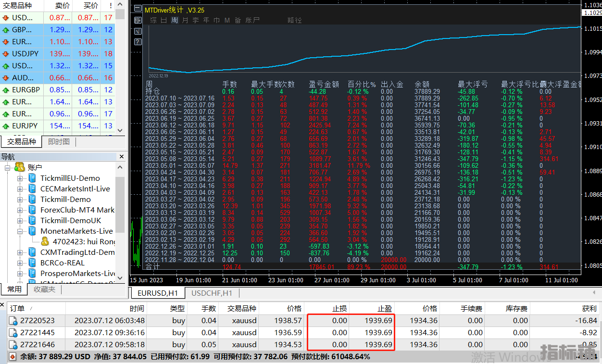Screen dimensions: 602x364
Task: Select the 账户 option in MTDriver stats bar
Action: (252, 20)
